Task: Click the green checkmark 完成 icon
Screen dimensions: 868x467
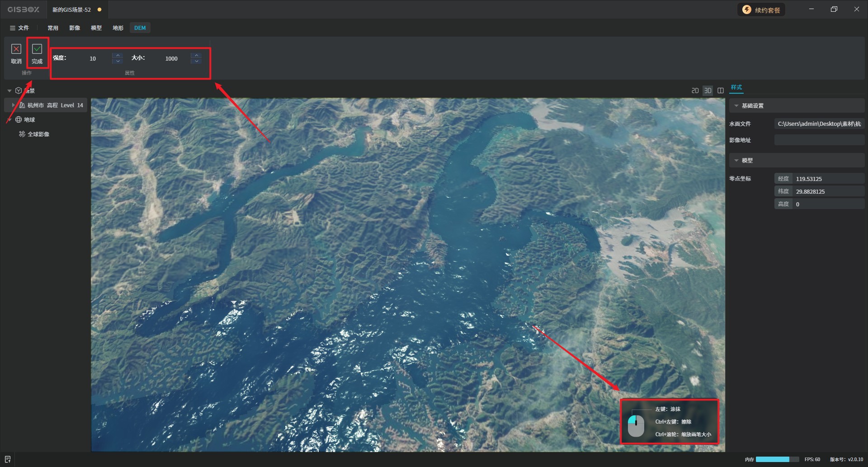Action: [x=37, y=49]
